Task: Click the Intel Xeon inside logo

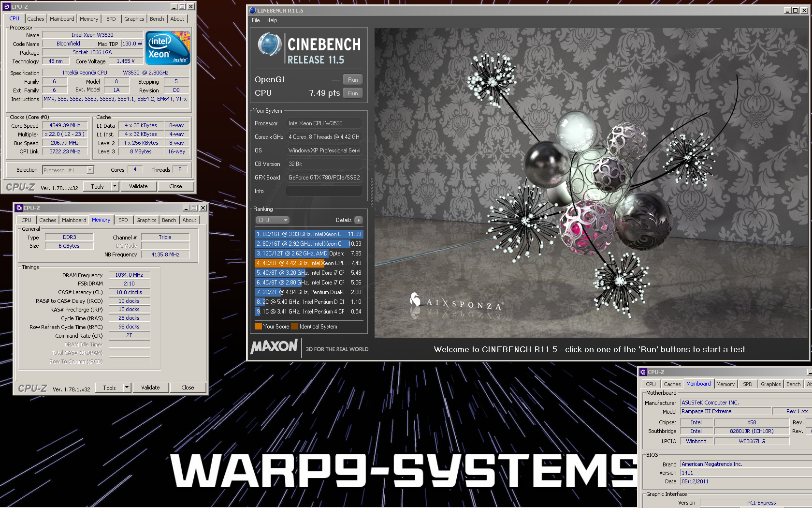Action: point(168,48)
